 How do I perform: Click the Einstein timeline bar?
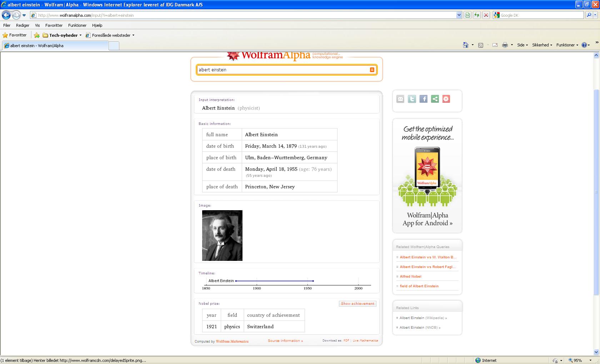pyautogui.click(x=274, y=281)
